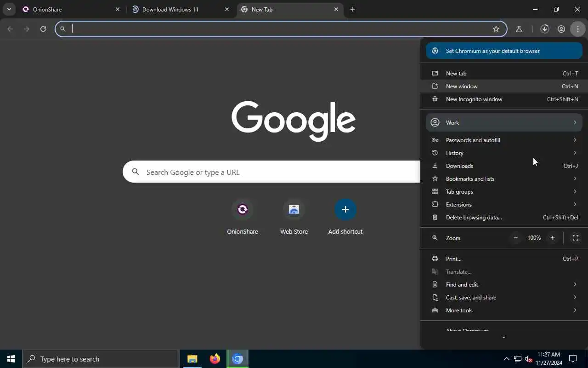The image size is (588, 368).
Task: Choose Delete browsing data from menu
Action: (504, 217)
